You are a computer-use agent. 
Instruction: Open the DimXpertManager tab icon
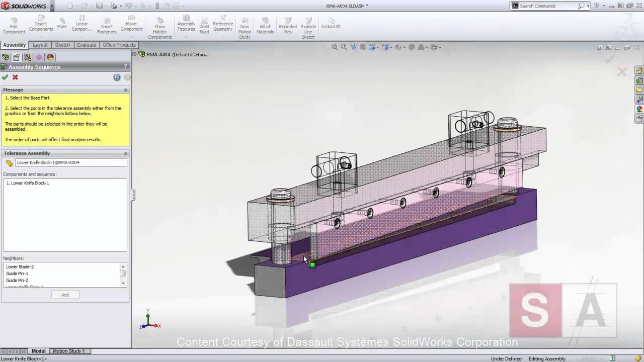39,57
